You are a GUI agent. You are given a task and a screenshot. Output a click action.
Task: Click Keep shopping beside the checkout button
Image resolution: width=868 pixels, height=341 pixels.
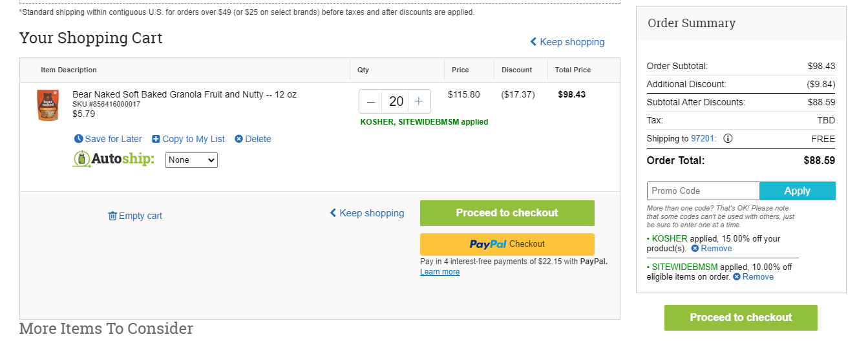coord(367,213)
